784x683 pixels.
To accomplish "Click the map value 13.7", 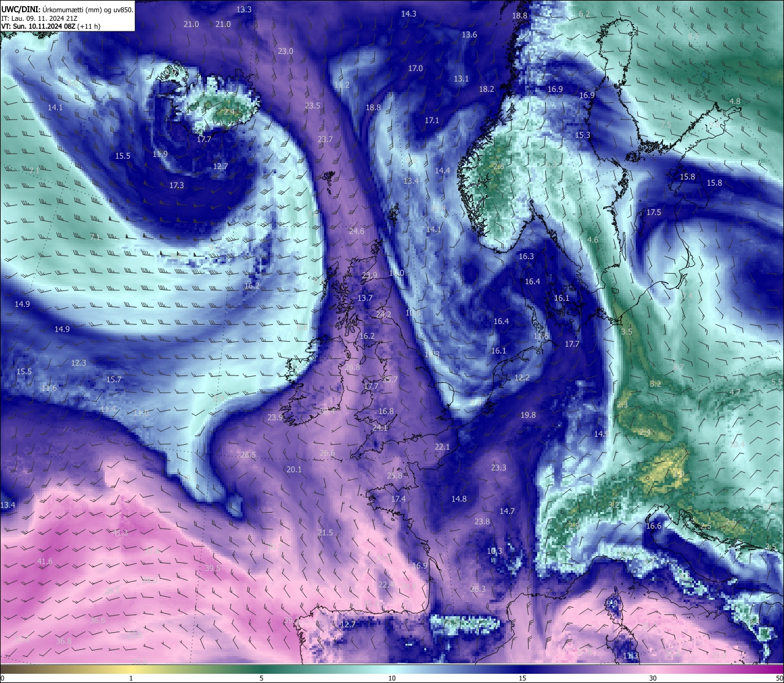I will 365,298.
